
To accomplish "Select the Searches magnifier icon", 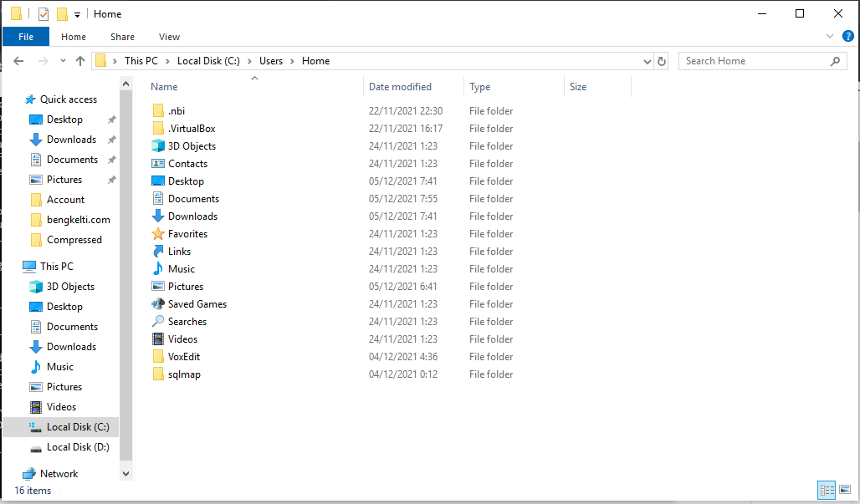I will coord(158,321).
